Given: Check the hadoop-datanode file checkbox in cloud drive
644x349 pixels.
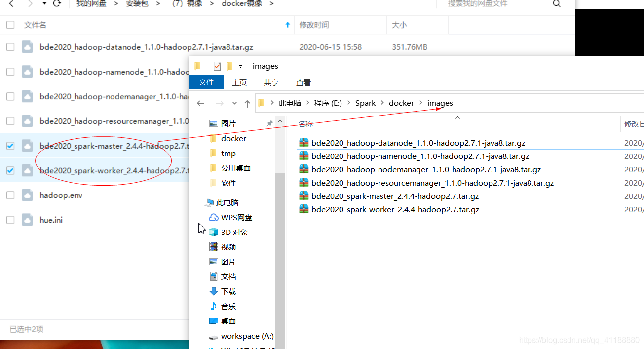Looking at the screenshot, I should [x=10, y=47].
